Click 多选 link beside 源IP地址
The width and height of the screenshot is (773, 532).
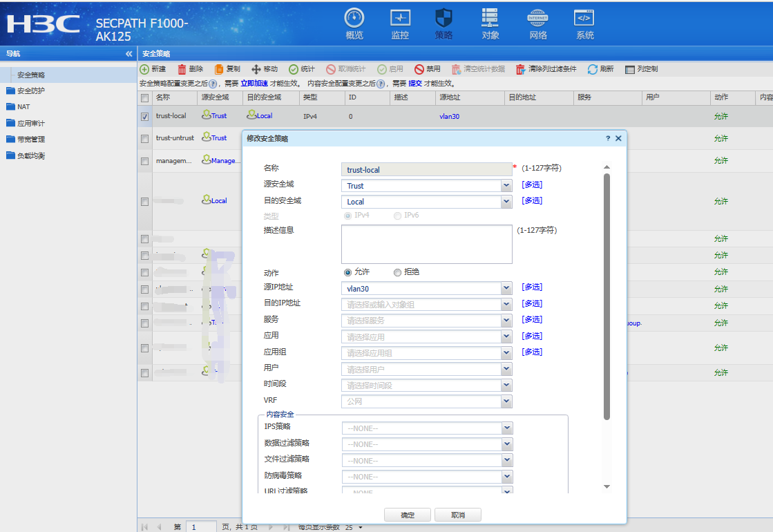coord(531,287)
